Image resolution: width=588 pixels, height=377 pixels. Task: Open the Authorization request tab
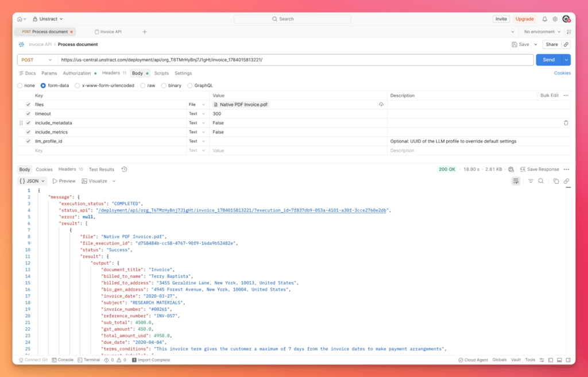[77, 73]
